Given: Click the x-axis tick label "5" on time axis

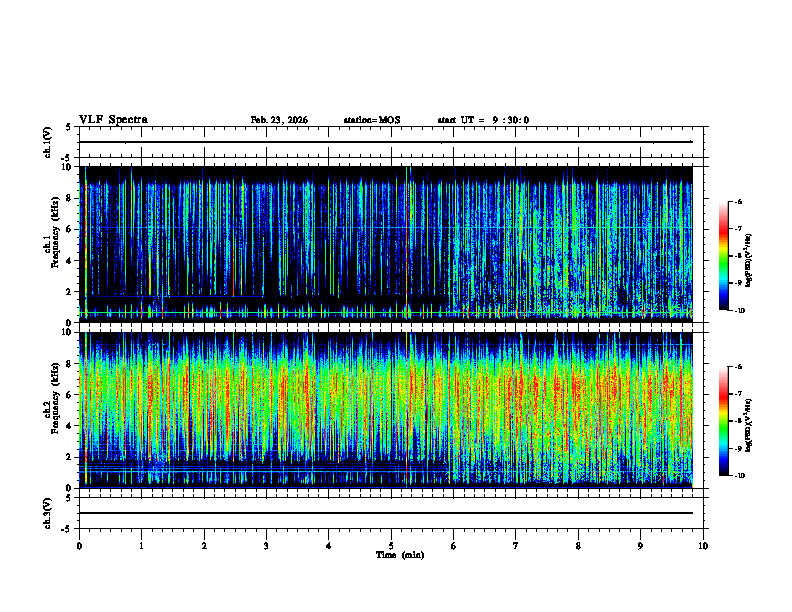Looking at the screenshot, I should point(391,546).
